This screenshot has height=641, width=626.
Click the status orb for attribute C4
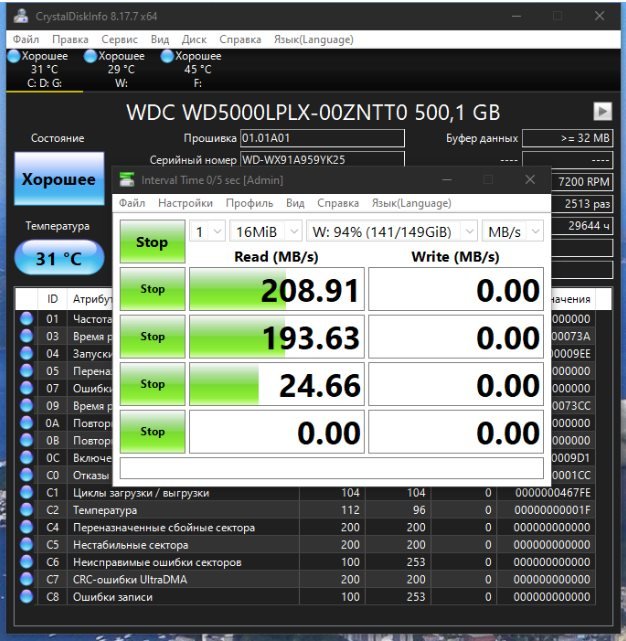click(27, 527)
